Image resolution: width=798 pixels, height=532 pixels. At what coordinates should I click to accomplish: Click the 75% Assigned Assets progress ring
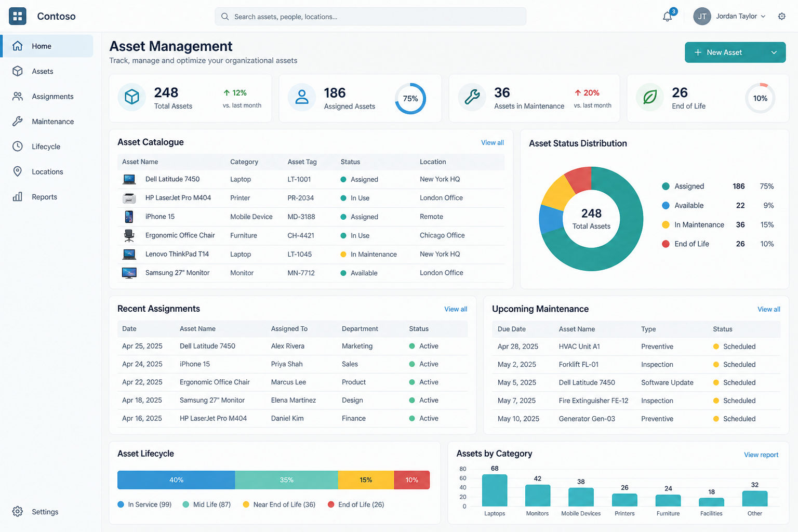click(410, 99)
